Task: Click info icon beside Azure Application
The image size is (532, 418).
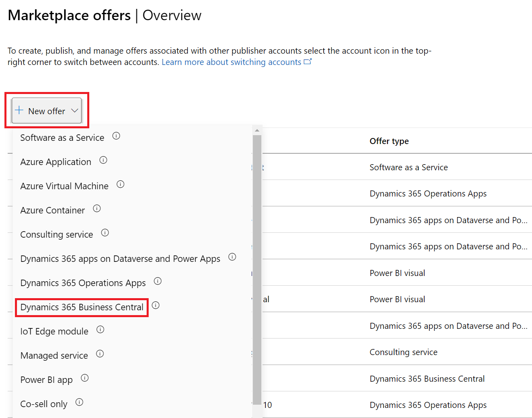Action: pyautogui.click(x=103, y=160)
